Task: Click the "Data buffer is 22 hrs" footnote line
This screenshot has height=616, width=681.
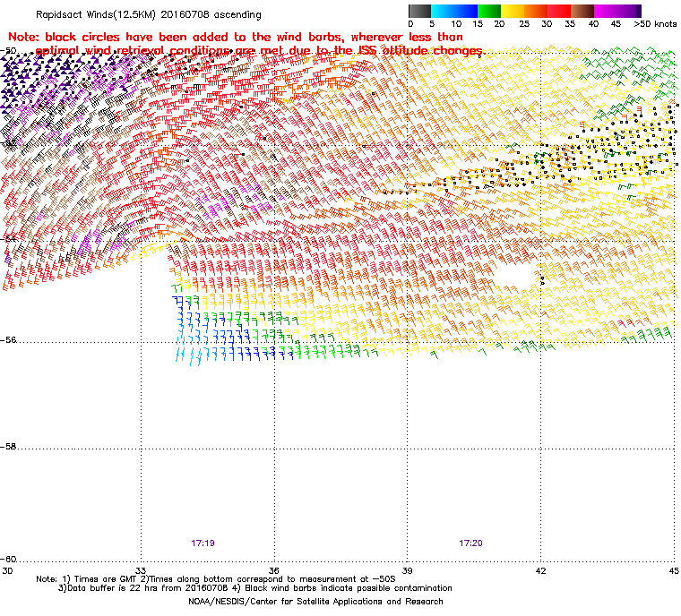Action: tap(255, 588)
